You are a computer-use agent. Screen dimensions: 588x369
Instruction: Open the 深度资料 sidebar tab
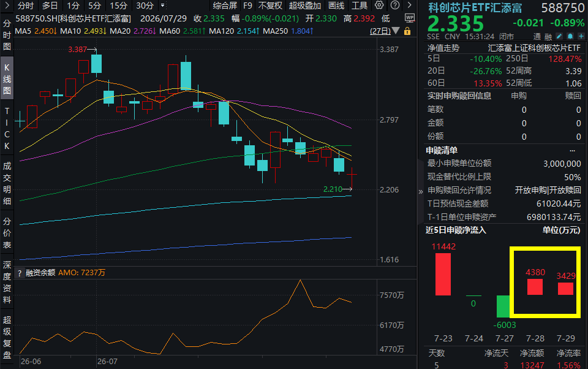click(7, 283)
